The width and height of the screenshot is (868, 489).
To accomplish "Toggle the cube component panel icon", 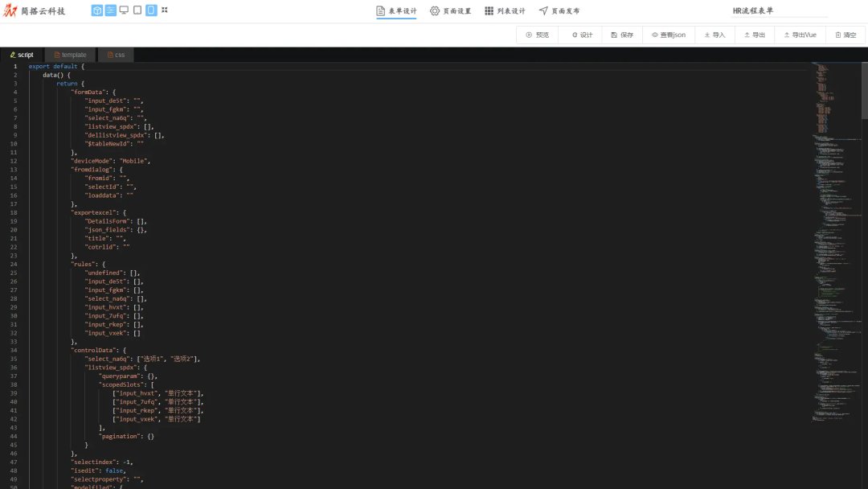I will point(97,10).
